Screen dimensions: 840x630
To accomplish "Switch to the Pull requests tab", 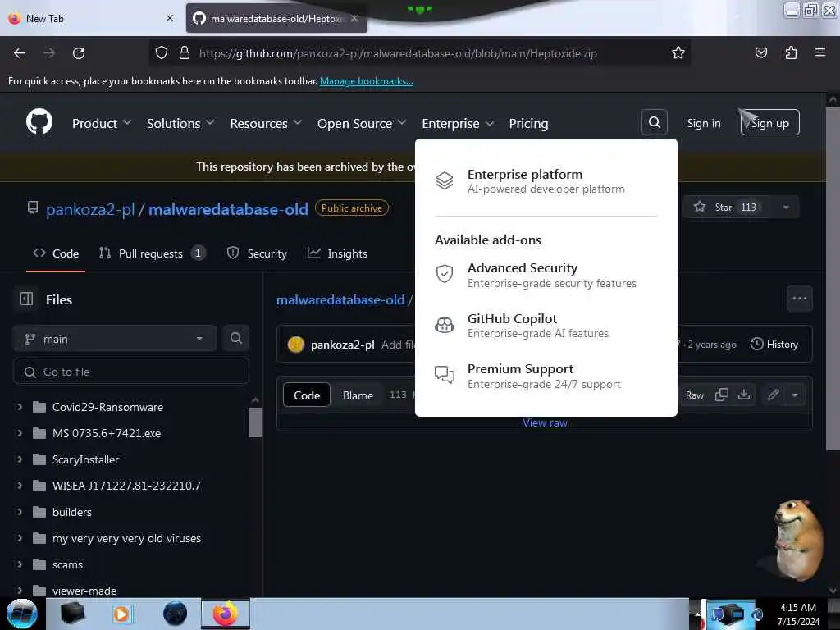I will click(152, 253).
